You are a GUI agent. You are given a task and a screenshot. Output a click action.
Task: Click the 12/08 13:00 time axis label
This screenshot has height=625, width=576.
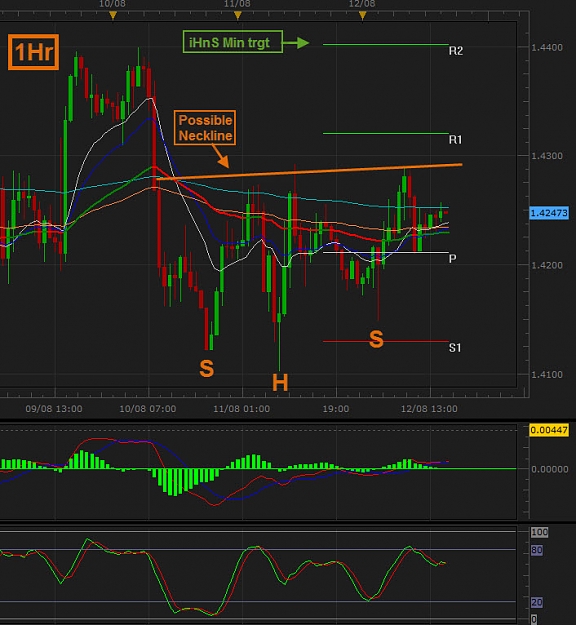[x=429, y=409]
